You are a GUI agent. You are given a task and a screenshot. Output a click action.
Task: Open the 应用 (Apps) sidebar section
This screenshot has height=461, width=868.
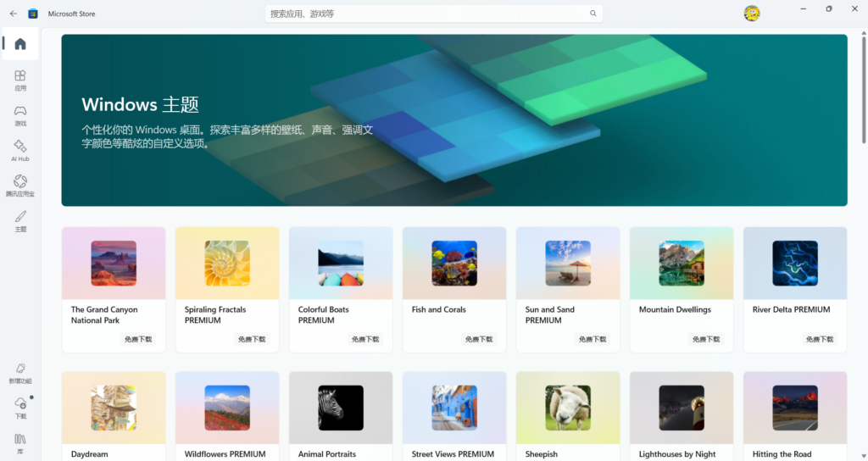(20, 81)
